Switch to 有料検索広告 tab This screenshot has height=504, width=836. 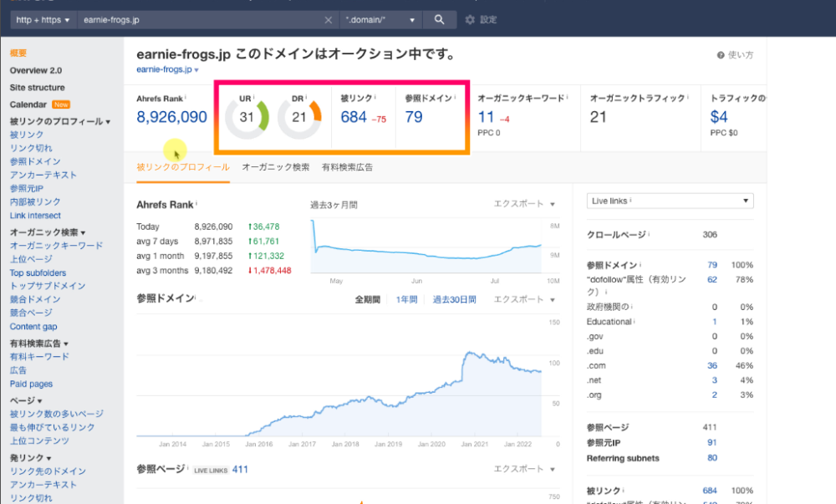tap(347, 167)
